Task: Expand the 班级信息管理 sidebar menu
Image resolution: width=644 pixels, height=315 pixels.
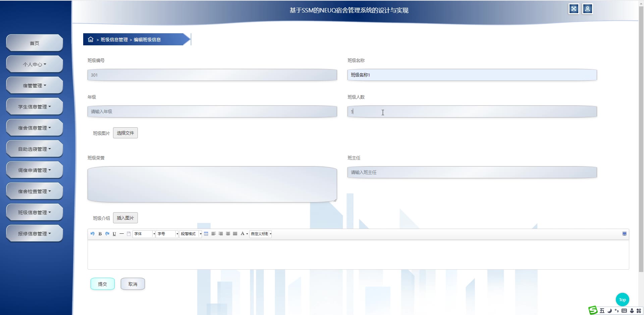Action: tap(35, 212)
